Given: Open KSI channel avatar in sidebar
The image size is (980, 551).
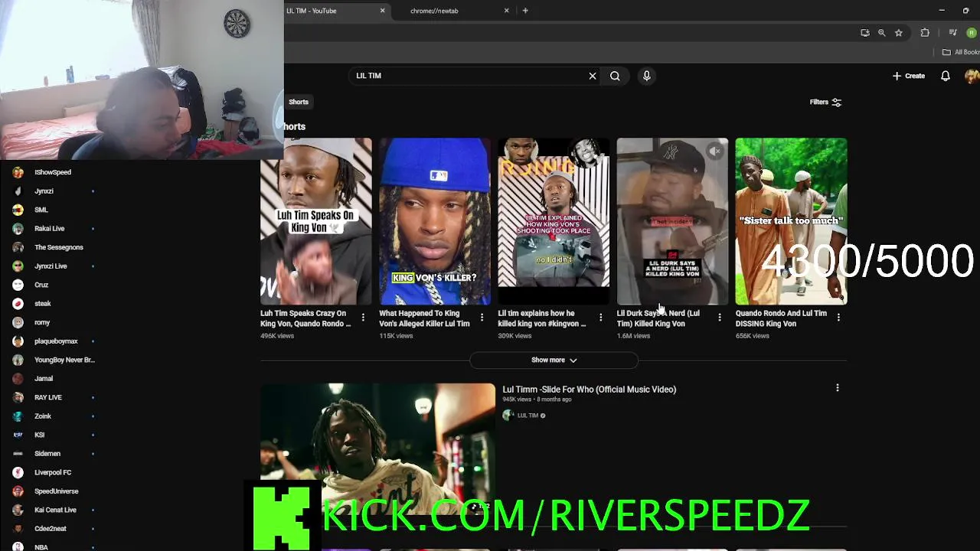Looking at the screenshot, I should click(x=18, y=435).
